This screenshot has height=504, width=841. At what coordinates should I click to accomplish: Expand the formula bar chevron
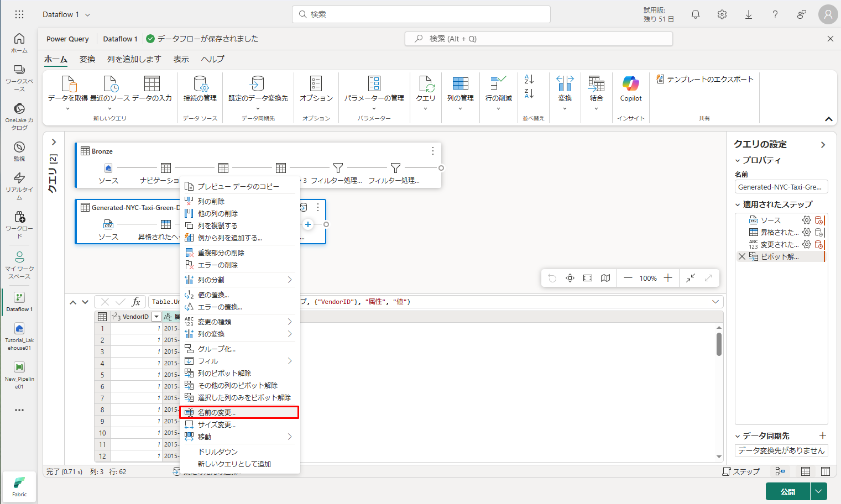715,302
